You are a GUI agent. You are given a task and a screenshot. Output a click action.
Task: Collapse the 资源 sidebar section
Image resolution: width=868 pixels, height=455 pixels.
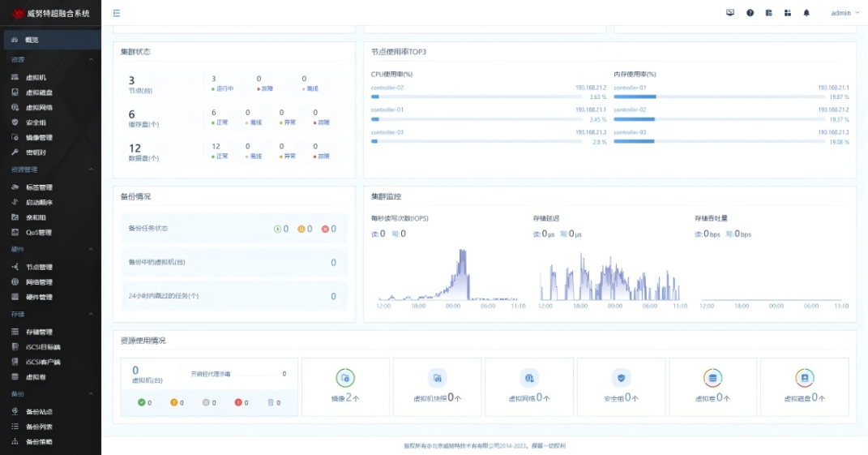pos(91,59)
